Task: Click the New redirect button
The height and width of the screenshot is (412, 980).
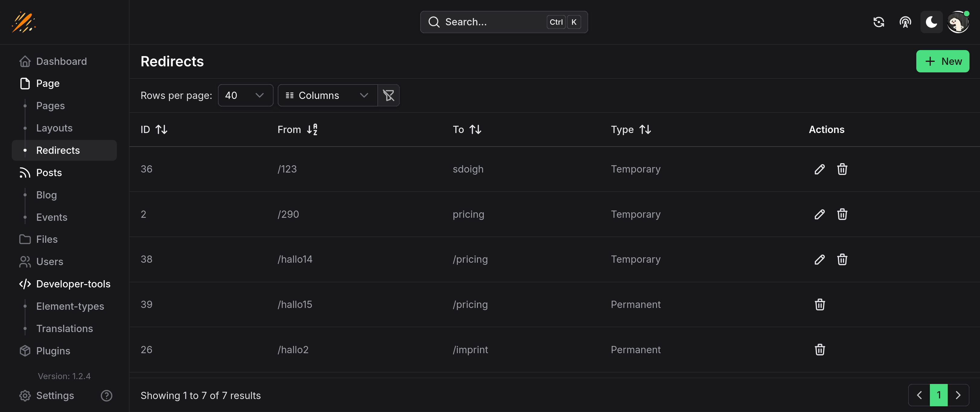Action: click(x=942, y=61)
